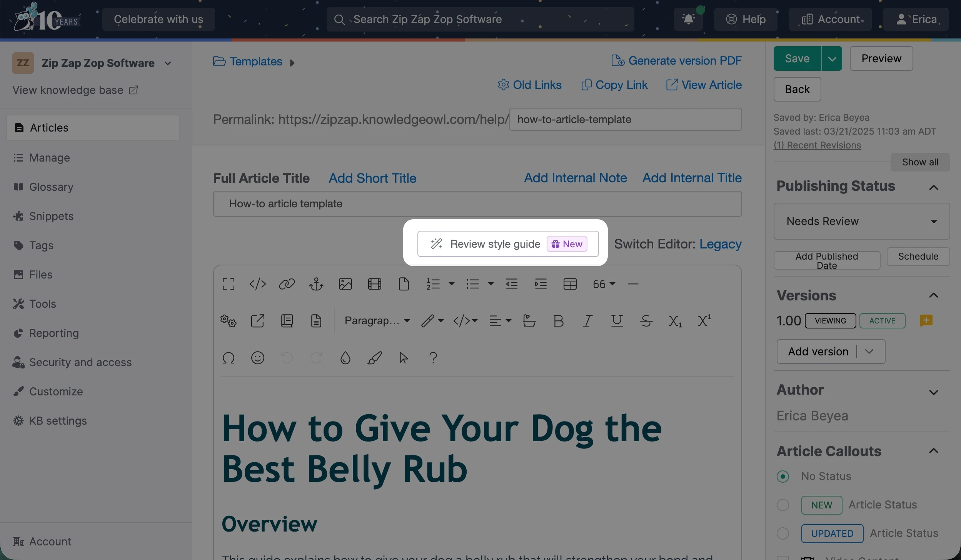This screenshot has height=560, width=961.
Task: Collapse the Versions panel
Action: pyautogui.click(x=934, y=295)
